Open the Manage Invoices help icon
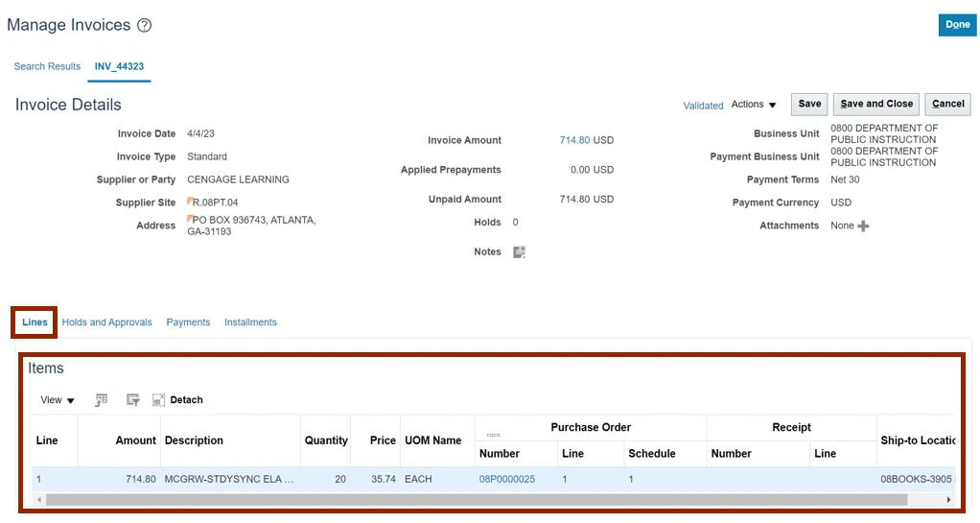Viewport: 980px width, 523px height. click(x=145, y=26)
